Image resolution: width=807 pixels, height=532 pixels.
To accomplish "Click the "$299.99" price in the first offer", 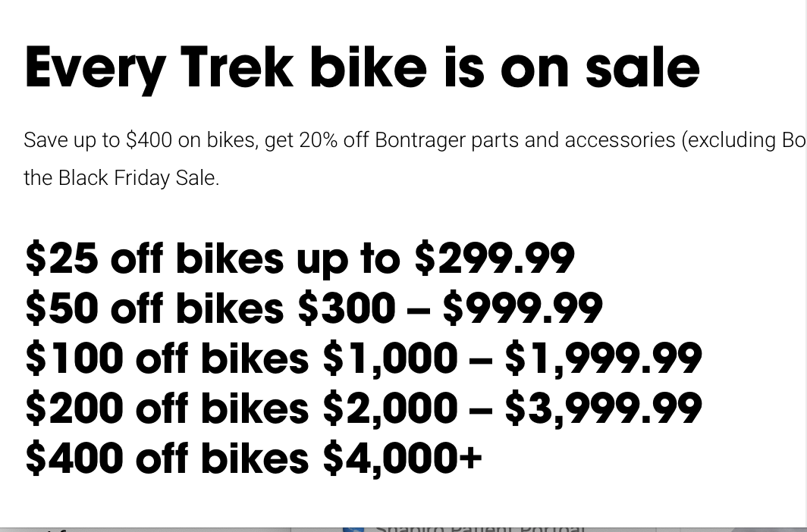I will click(x=494, y=258).
